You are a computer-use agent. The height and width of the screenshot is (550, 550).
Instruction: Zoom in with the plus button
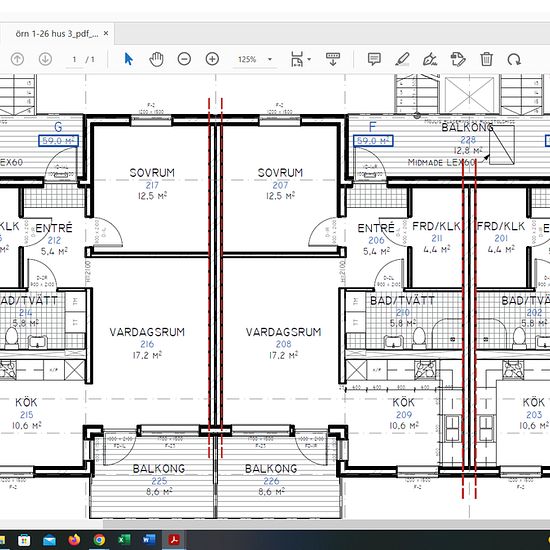click(x=212, y=59)
